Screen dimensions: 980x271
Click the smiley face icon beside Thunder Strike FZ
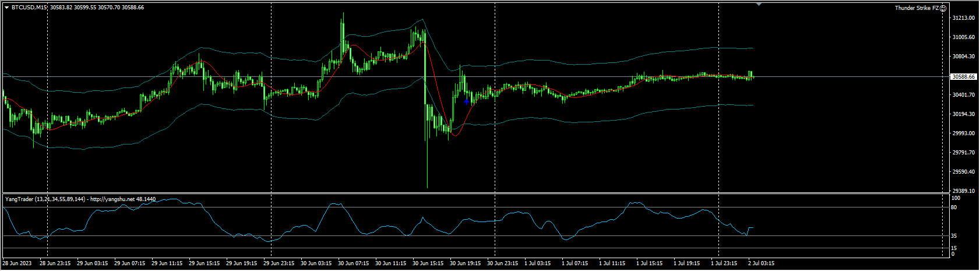[943, 8]
